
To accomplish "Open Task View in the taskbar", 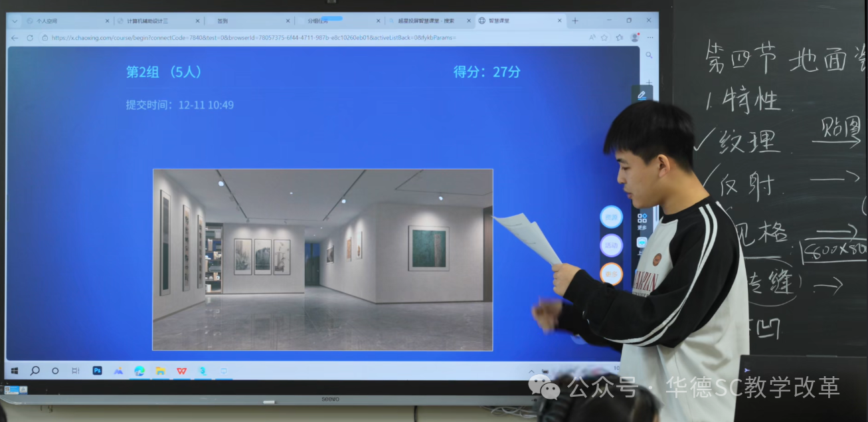I will coord(75,370).
